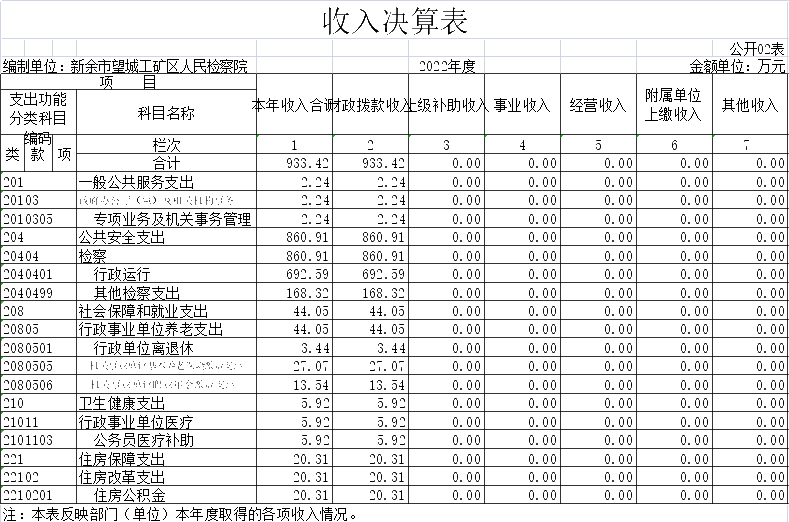Click the 公共安全支出 cell
Viewport: 789px width, 522px height.
(x=166, y=237)
